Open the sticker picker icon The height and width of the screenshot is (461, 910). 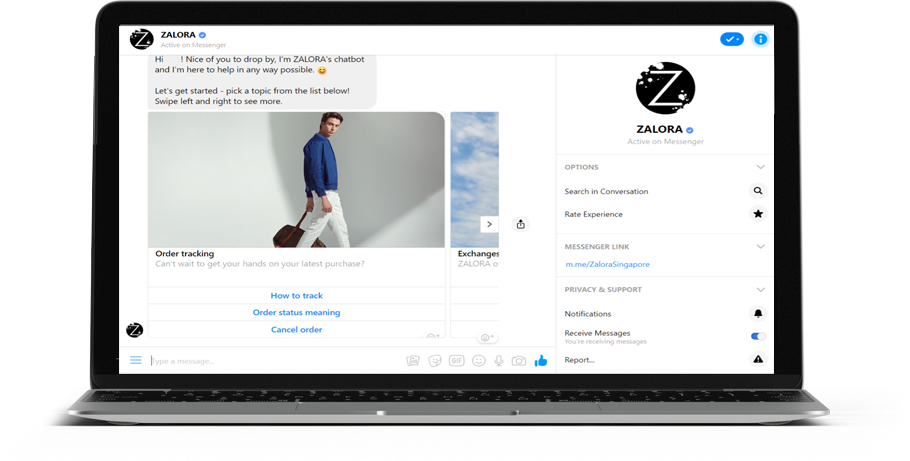pyautogui.click(x=435, y=361)
